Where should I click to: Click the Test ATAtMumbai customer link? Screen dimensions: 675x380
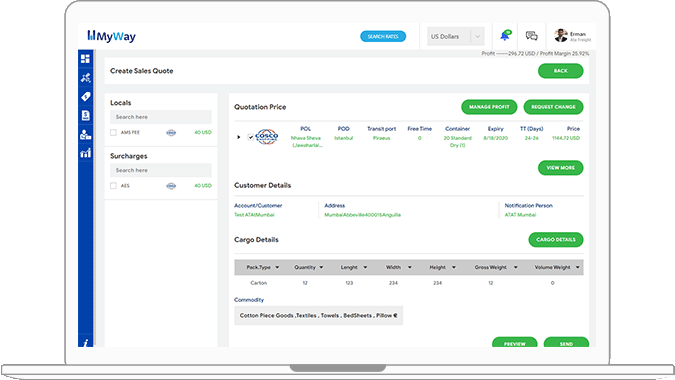tap(254, 215)
